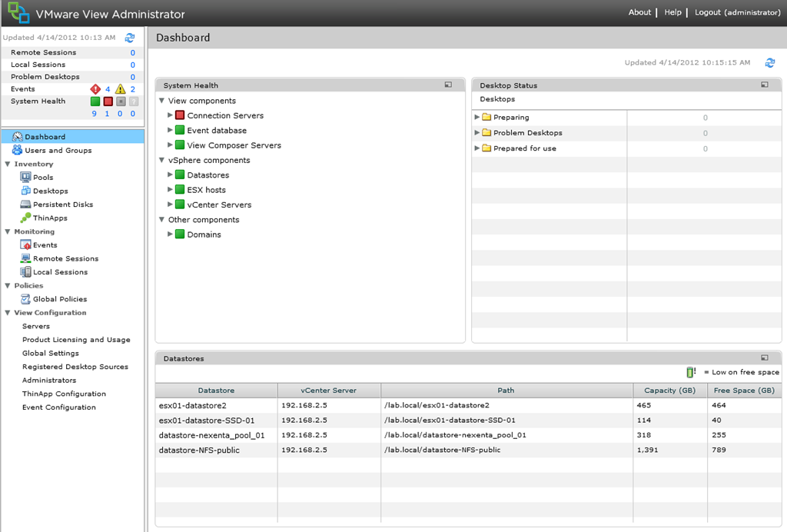Open Users and Groups
This screenshot has width=787, height=532.
coord(58,150)
